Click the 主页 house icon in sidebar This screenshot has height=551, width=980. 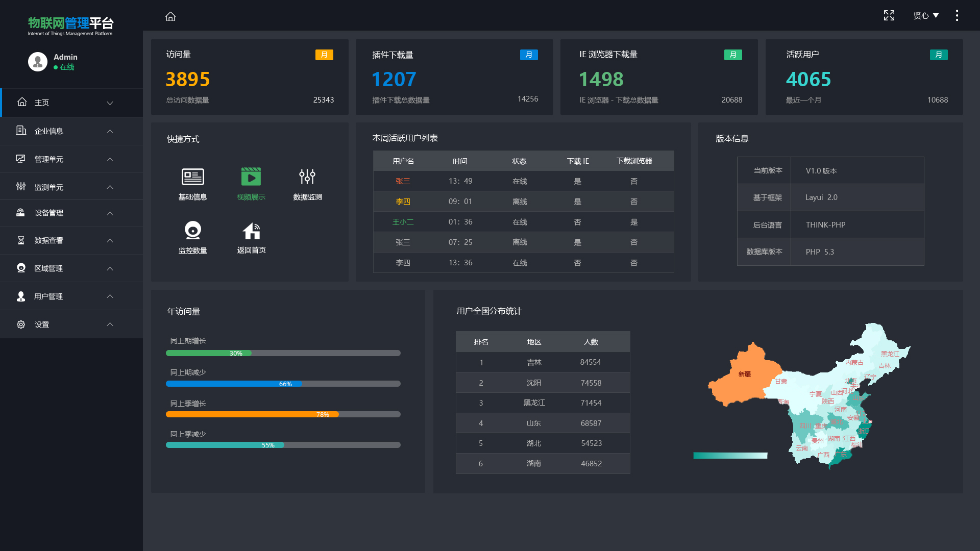click(x=22, y=102)
